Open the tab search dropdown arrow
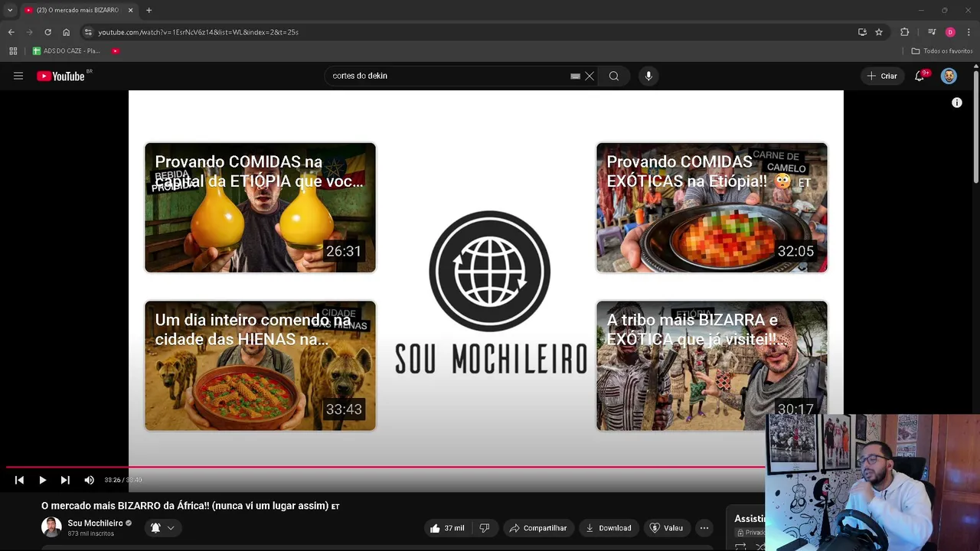 [x=10, y=10]
